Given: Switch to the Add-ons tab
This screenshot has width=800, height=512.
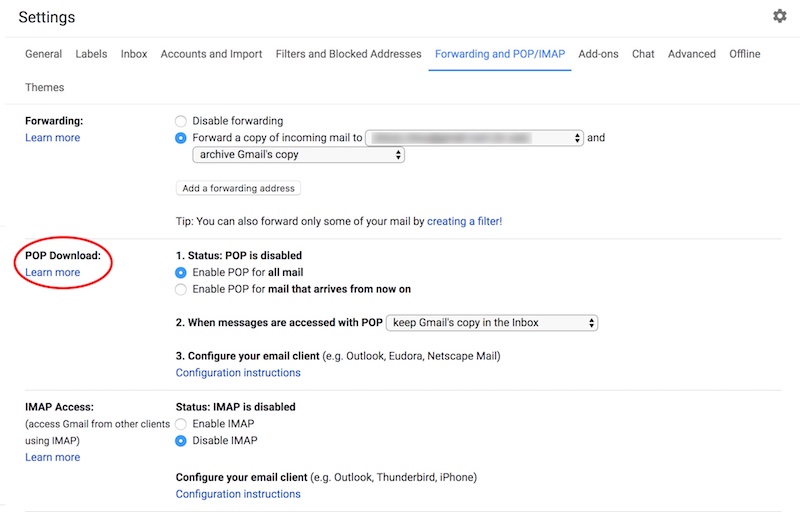Looking at the screenshot, I should [598, 54].
